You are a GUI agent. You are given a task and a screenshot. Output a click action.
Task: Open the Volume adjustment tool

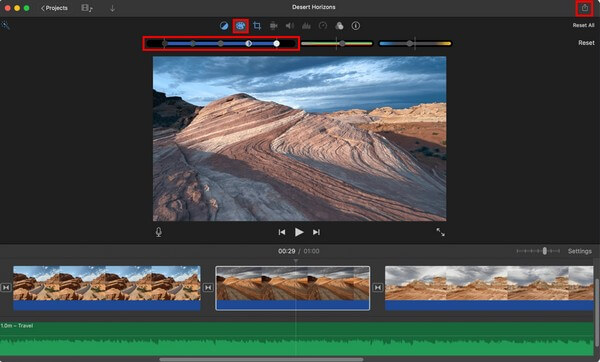(290, 26)
